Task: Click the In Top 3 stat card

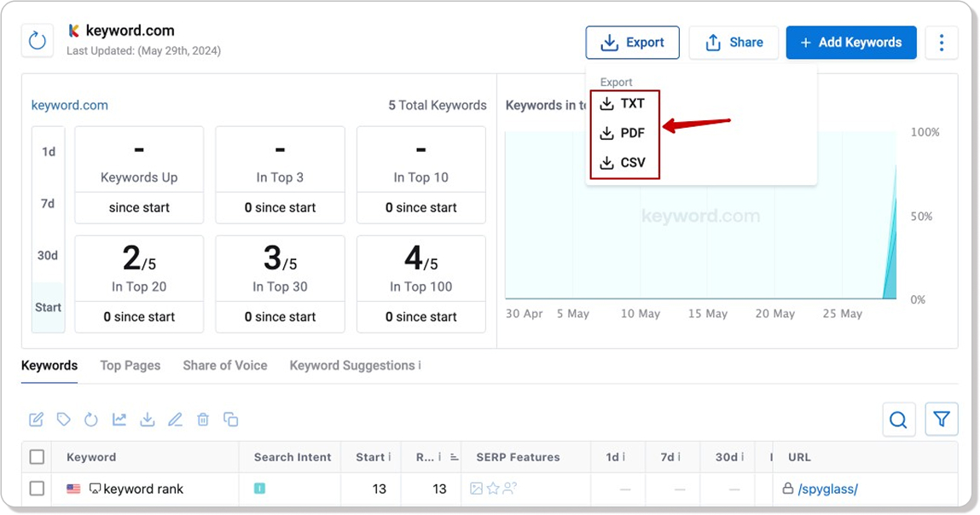Action: click(x=280, y=175)
